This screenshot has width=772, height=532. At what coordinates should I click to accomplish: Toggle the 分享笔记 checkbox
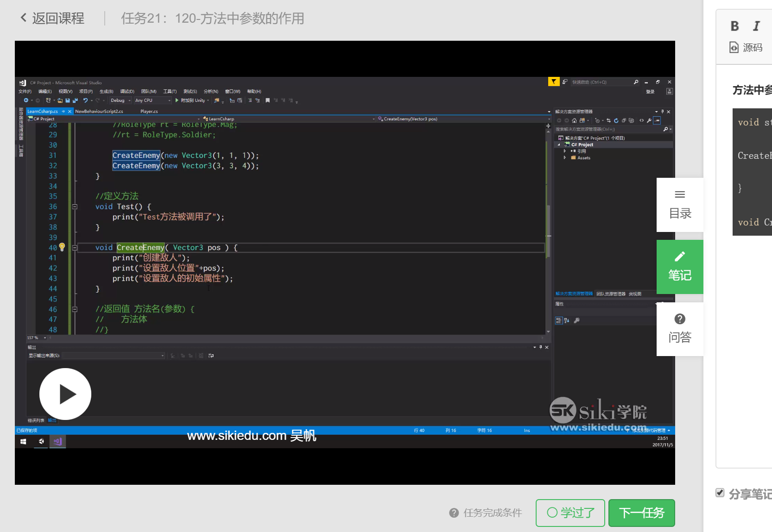click(720, 493)
